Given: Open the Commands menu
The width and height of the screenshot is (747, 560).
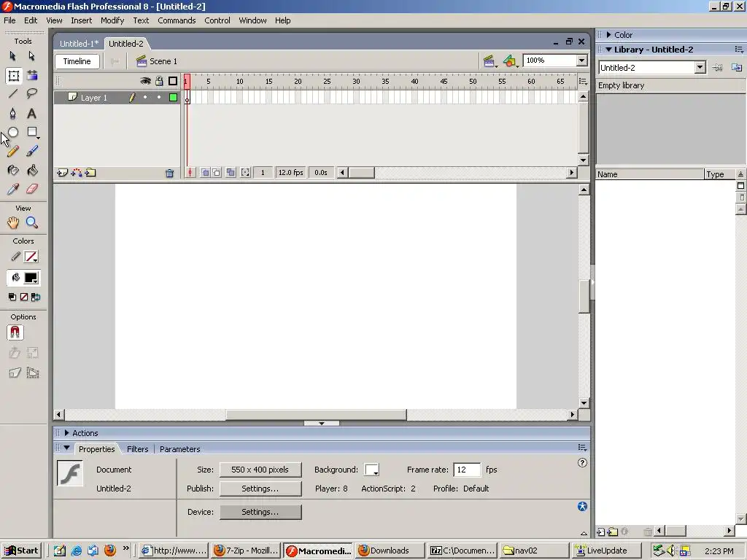Looking at the screenshot, I should coord(177,20).
